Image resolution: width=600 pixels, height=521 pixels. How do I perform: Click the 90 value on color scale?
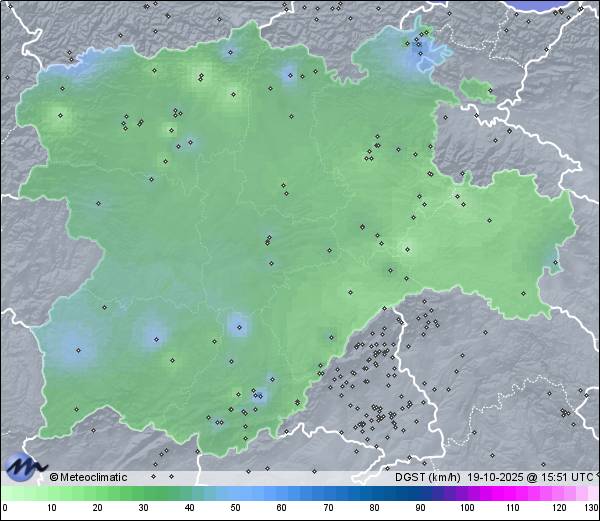420,508
